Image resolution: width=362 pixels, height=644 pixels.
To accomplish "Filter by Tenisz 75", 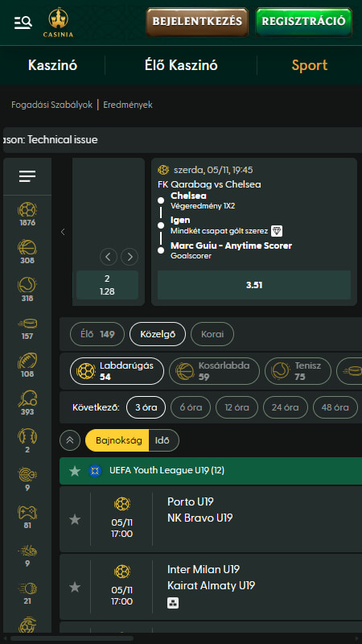I will coord(298,371).
